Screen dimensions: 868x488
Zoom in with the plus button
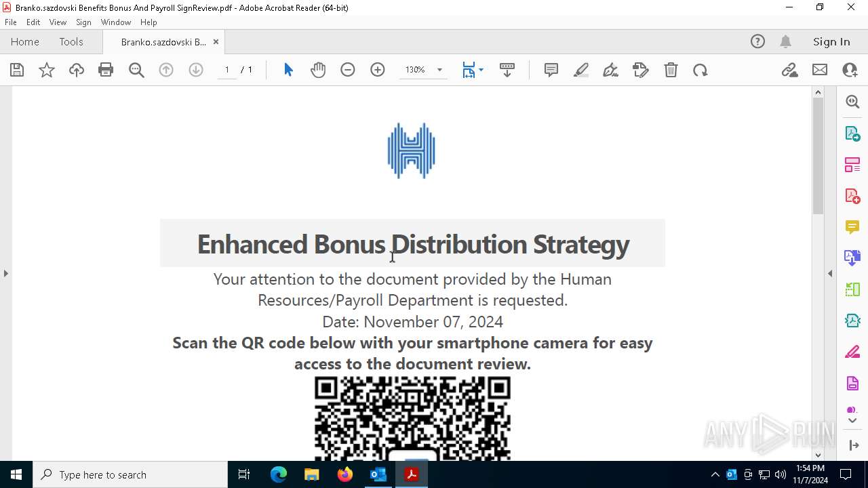(378, 70)
